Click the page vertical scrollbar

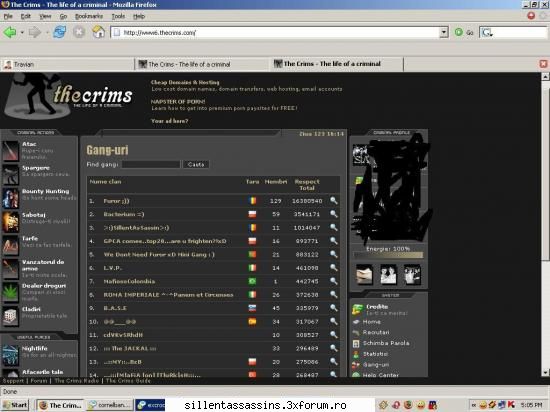click(x=545, y=224)
